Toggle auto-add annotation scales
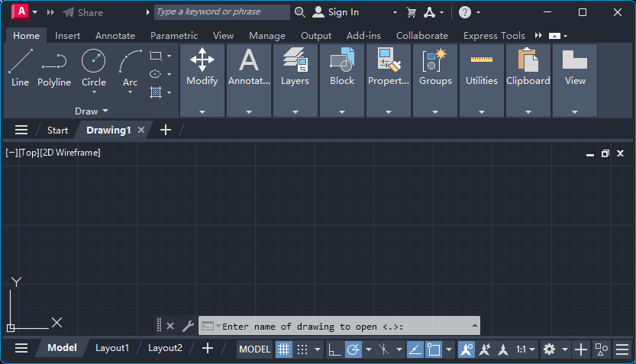The image size is (636, 364). pos(485,349)
